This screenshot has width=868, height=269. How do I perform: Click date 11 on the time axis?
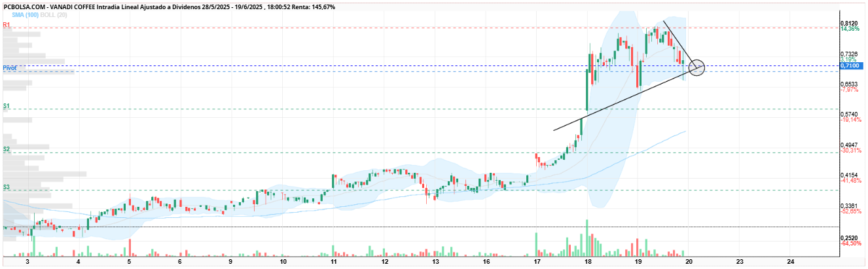click(x=334, y=261)
